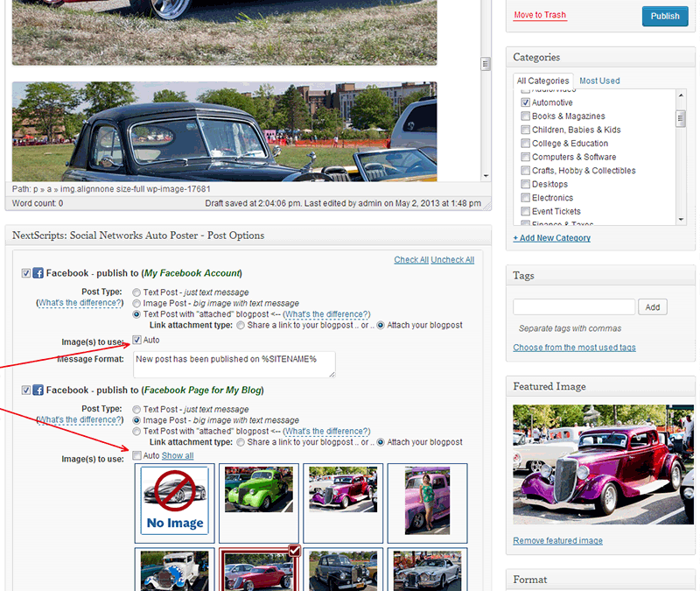
Task: Open Choose from the most used tags
Action: pos(574,348)
